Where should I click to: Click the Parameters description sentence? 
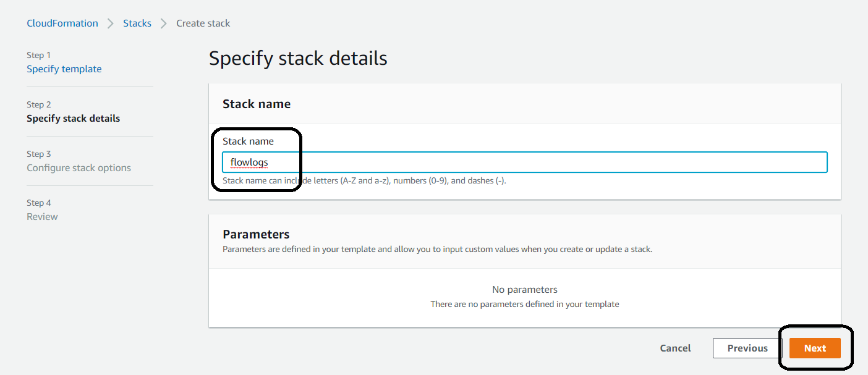point(437,250)
